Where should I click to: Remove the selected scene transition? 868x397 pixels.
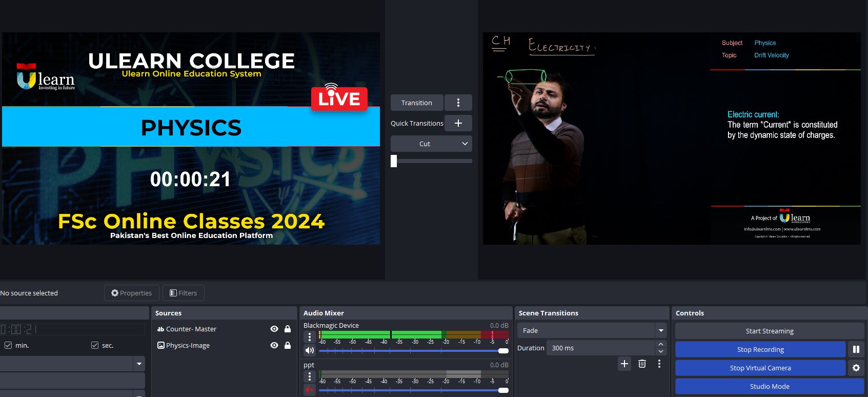[x=642, y=364]
